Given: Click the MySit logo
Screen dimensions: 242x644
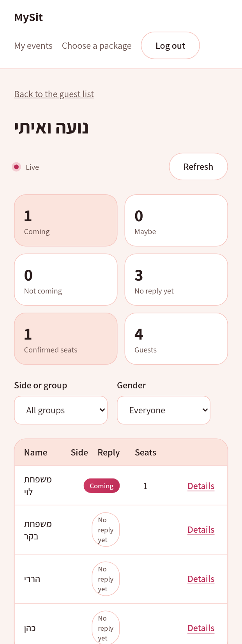Looking at the screenshot, I should pos(28,18).
